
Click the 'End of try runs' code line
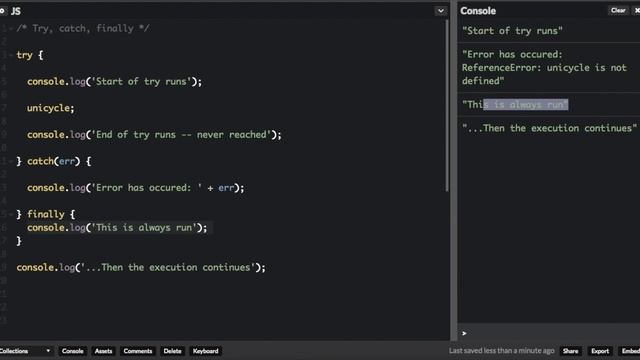[x=154, y=135]
